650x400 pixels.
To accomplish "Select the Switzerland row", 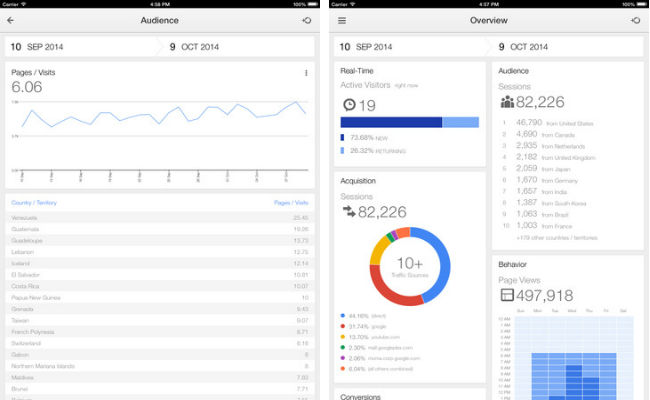I will (x=160, y=343).
